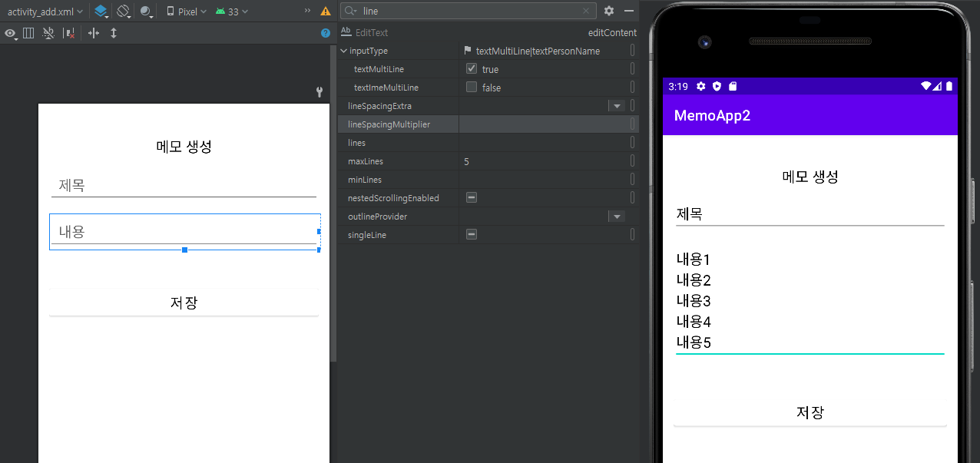Click the minLines value field
The height and width of the screenshot is (463, 980).
click(543, 180)
